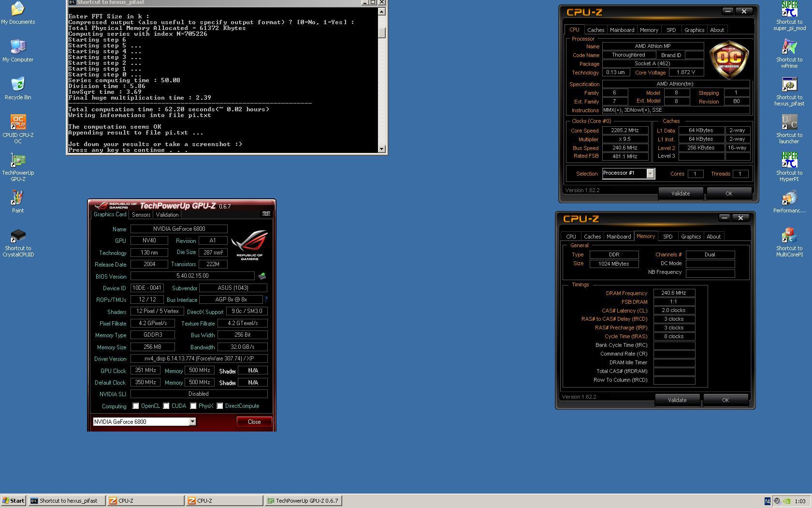Open SPD tab in upper CPU-Z window
The image size is (812, 508).
click(671, 30)
